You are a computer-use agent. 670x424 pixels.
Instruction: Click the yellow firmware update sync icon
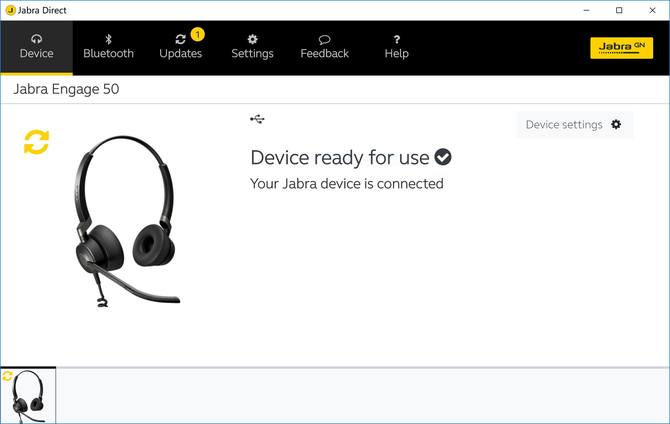click(36, 142)
